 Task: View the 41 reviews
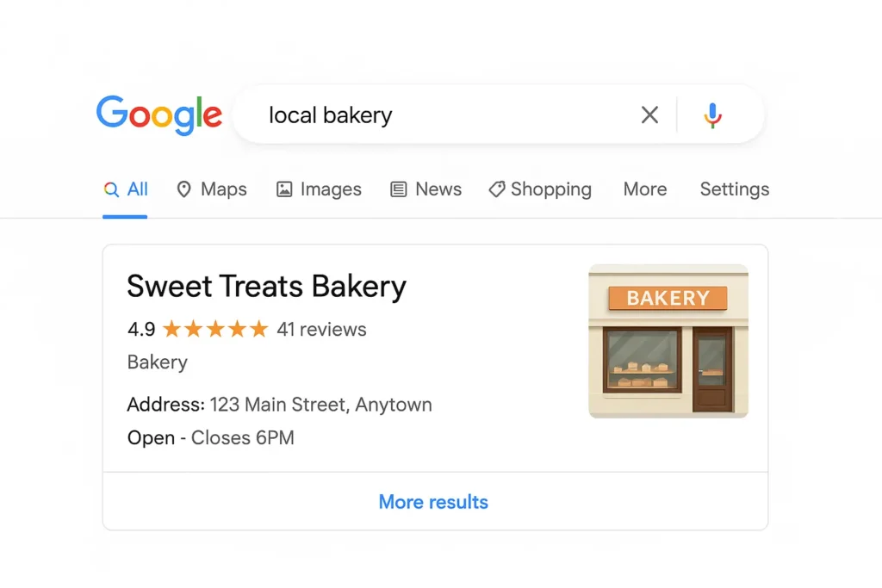point(322,329)
